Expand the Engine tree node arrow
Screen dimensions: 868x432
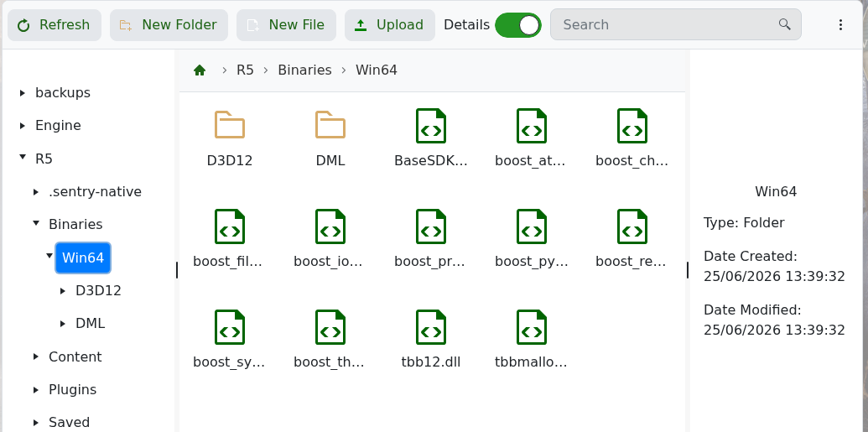click(x=23, y=126)
